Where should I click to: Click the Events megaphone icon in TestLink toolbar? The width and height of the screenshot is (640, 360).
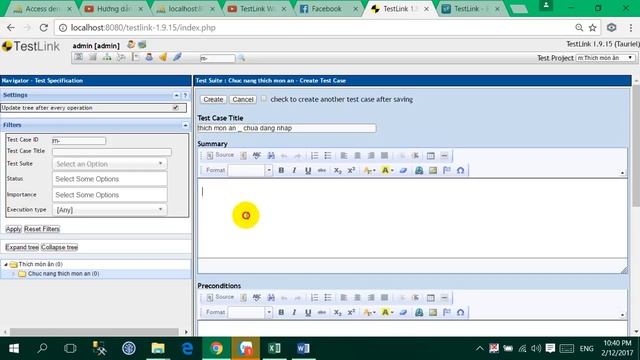pos(163,57)
